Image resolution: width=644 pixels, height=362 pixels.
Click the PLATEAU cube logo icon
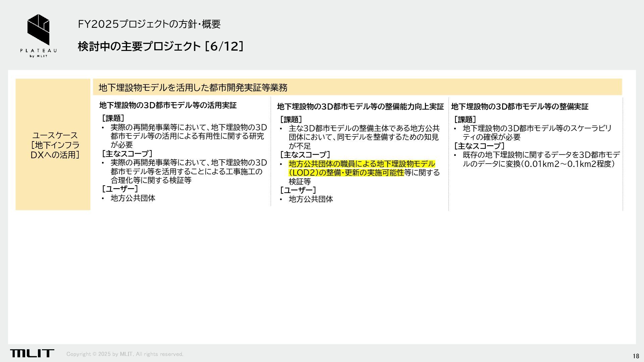[x=38, y=29]
